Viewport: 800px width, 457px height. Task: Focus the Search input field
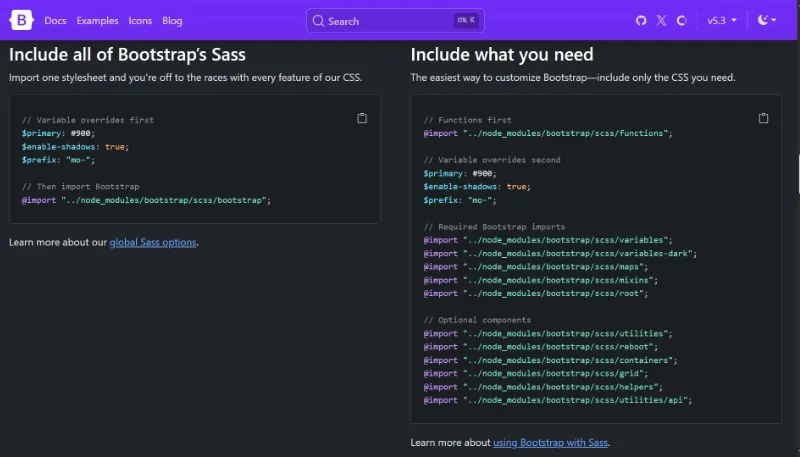pyautogui.click(x=395, y=21)
